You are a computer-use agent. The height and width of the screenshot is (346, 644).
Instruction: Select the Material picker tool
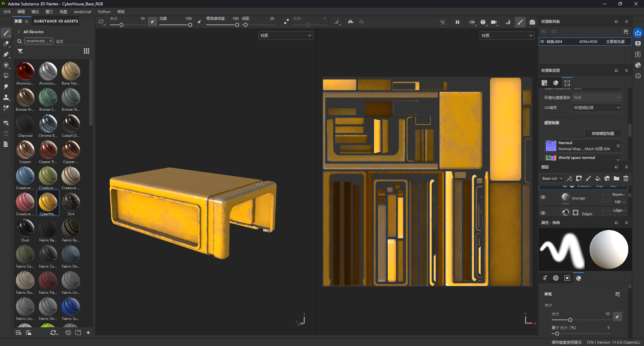point(6,108)
